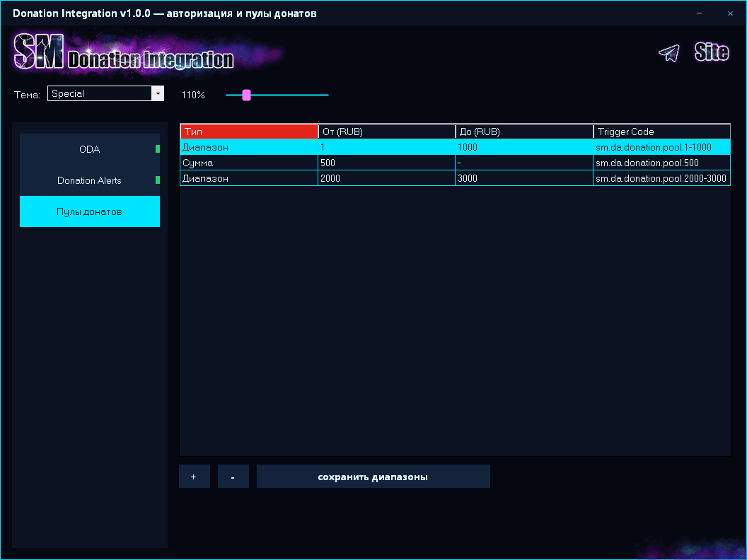Open the Telegram paper plane icon

point(669,53)
